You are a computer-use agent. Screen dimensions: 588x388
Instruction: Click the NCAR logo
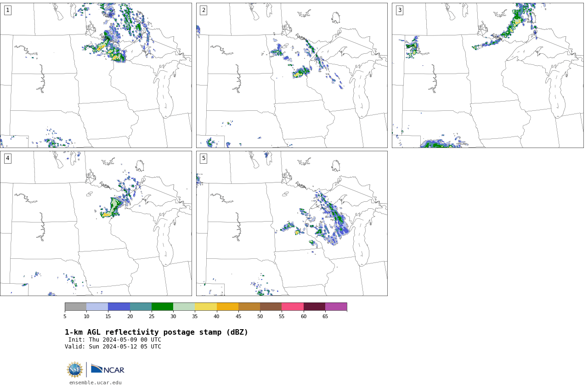pyautogui.click(x=107, y=369)
